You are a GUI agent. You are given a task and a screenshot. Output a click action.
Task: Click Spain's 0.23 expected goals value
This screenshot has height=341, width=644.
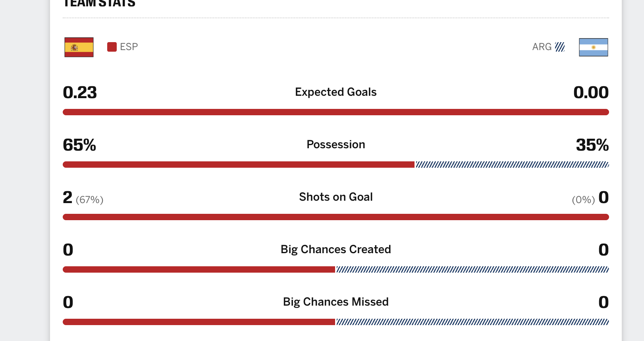coord(80,92)
